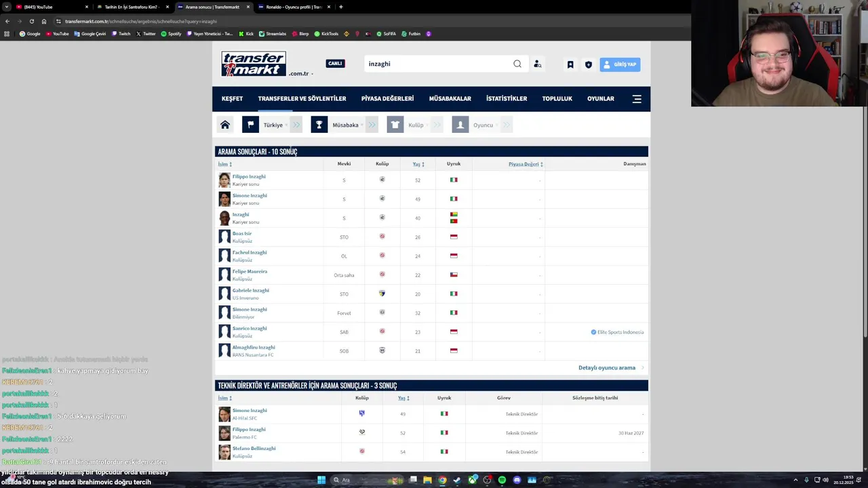The image size is (868, 488).
Task: Click the GİRİŞ YAP login button
Action: tap(620, 64)
